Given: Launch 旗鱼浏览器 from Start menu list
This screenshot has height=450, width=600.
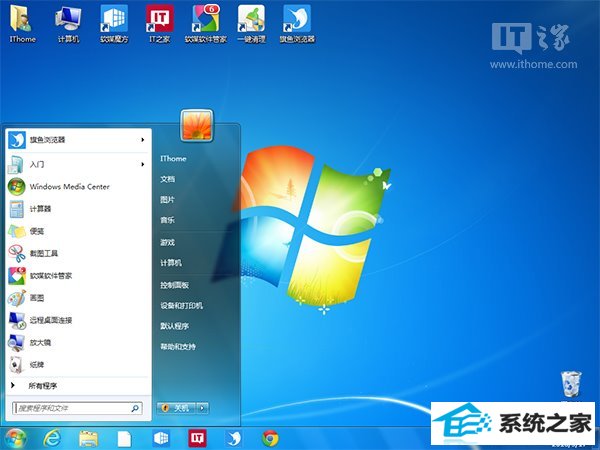Looking at the screenshot, I should pos(73,140).
